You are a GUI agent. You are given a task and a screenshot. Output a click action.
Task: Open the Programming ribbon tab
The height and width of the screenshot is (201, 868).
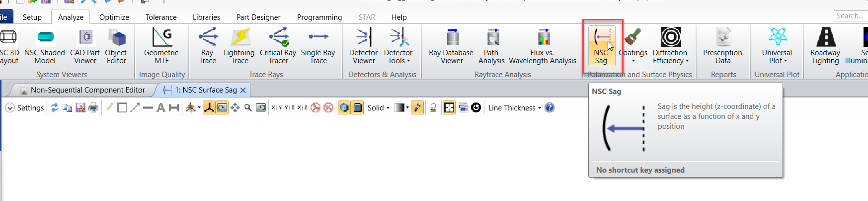click(319, 17)
